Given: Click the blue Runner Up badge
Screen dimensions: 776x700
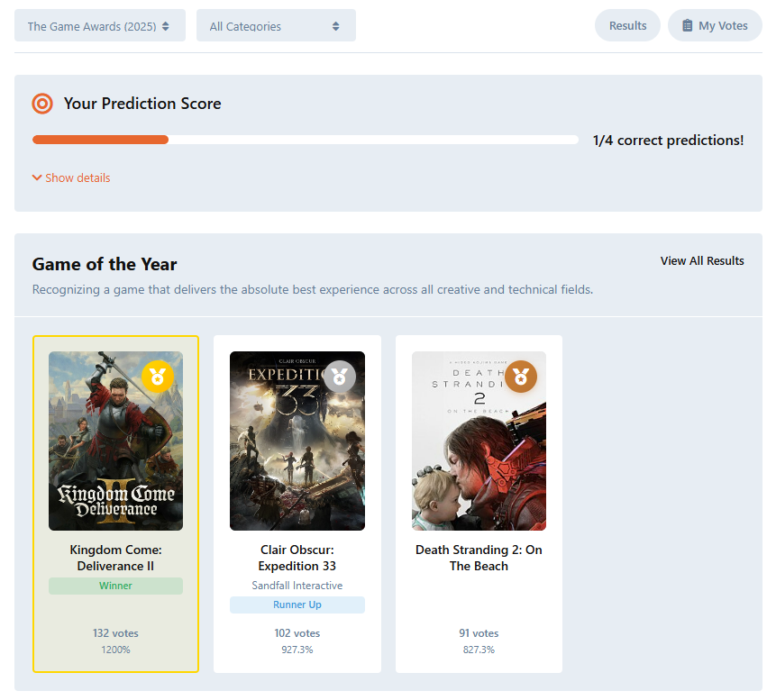Looking at the screenshot, I should (x=297, y=605).
